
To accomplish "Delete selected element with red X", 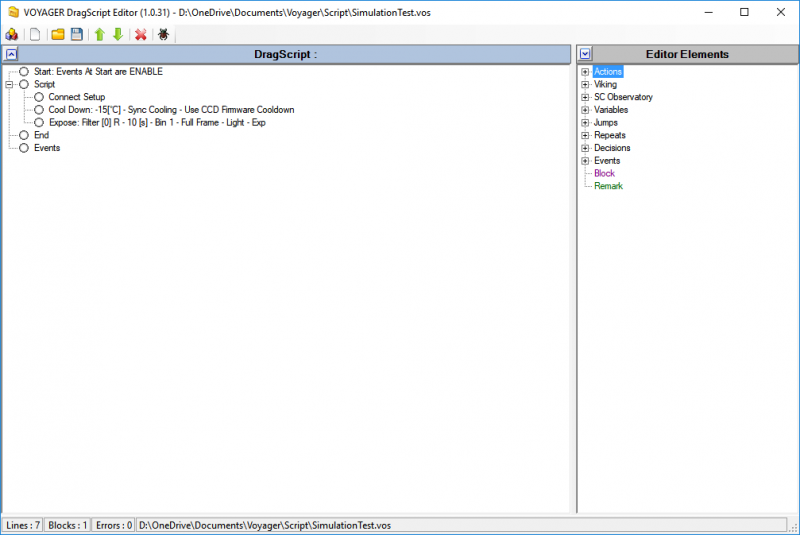I will point(141,34).
